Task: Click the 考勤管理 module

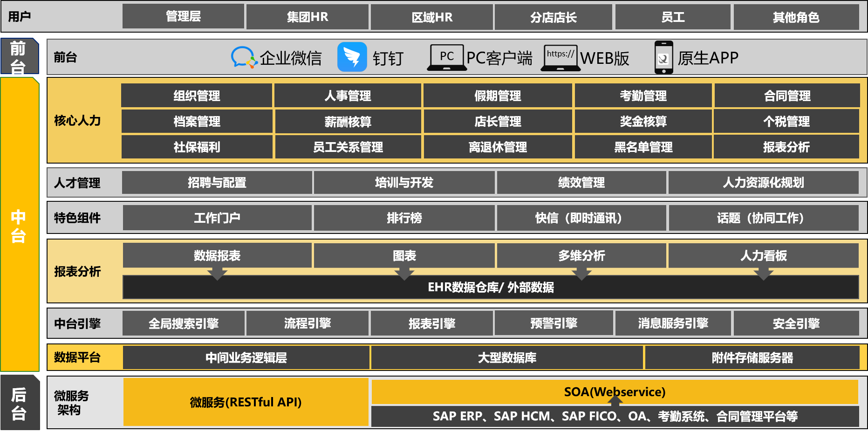Action: pos(643,96)
